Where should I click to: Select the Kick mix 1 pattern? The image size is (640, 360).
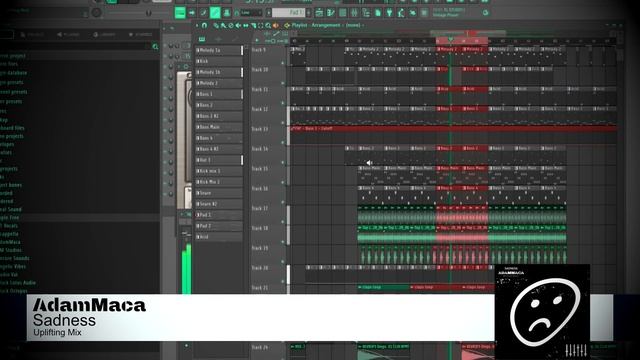[219, 171]
